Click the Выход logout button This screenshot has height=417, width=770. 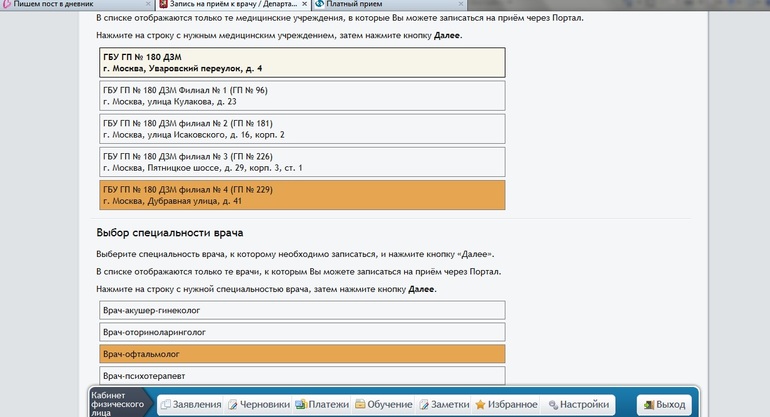coord(664,405)
